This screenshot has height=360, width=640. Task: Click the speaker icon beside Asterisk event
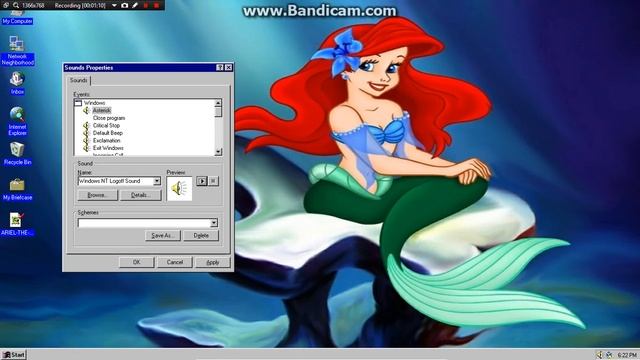pos(86,110)
